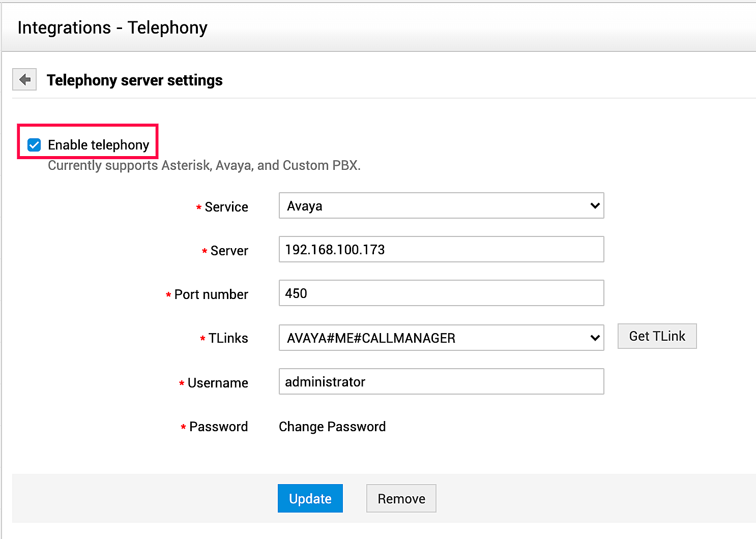
Task: Click the Port number label
Action: pyautogui.click(x=211, y=295)
